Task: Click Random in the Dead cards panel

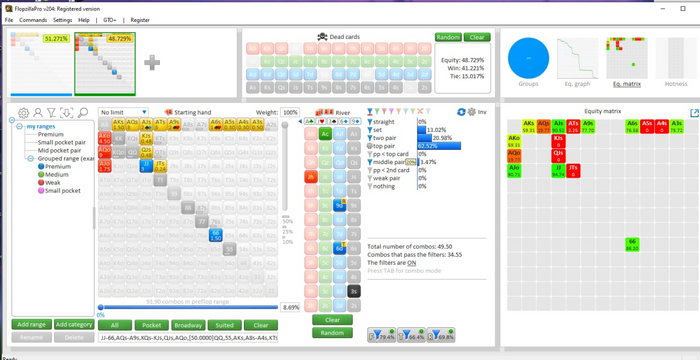Action: 448,37
